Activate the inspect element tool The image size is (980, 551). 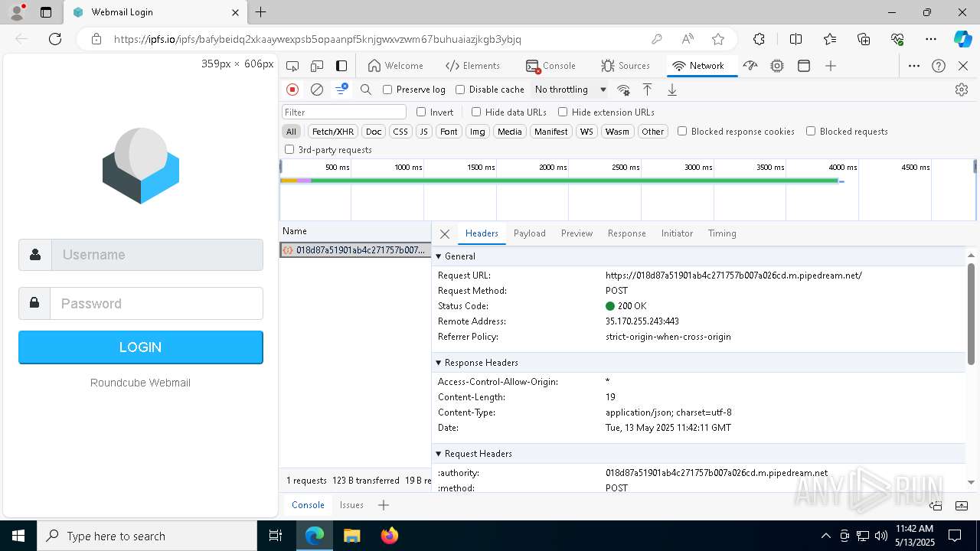click(x=292, y=66)
